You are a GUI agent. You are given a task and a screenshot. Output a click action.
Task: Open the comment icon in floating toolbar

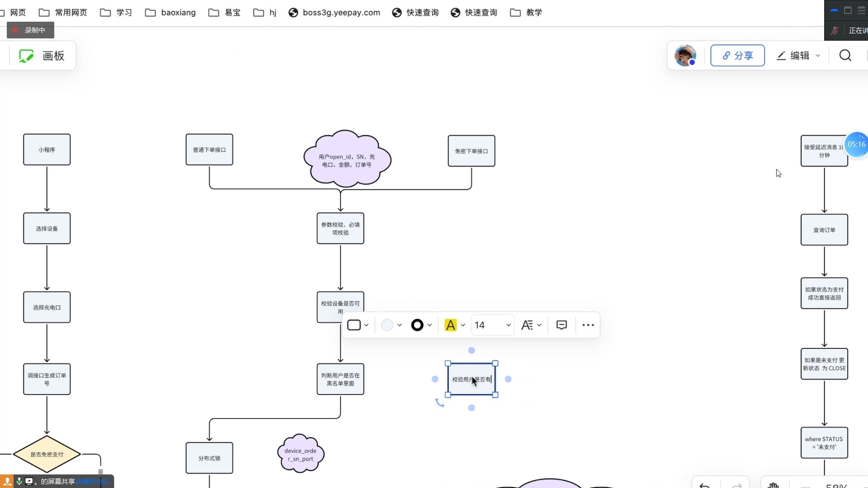point(561,325)
